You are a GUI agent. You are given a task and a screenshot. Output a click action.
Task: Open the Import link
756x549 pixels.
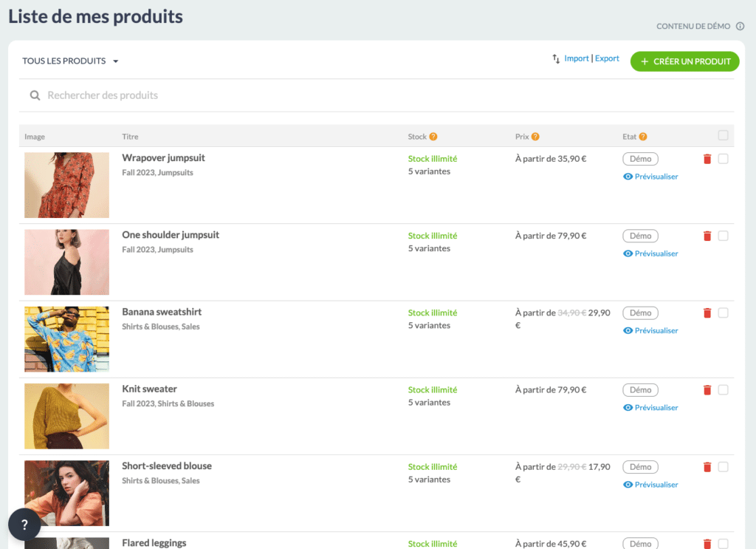(577, 58)
